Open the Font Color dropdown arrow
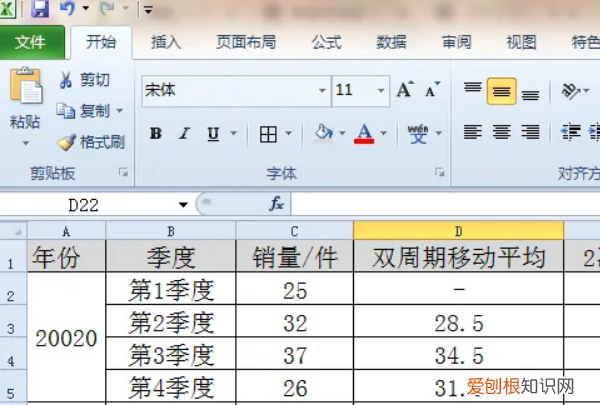 (383, 134)
